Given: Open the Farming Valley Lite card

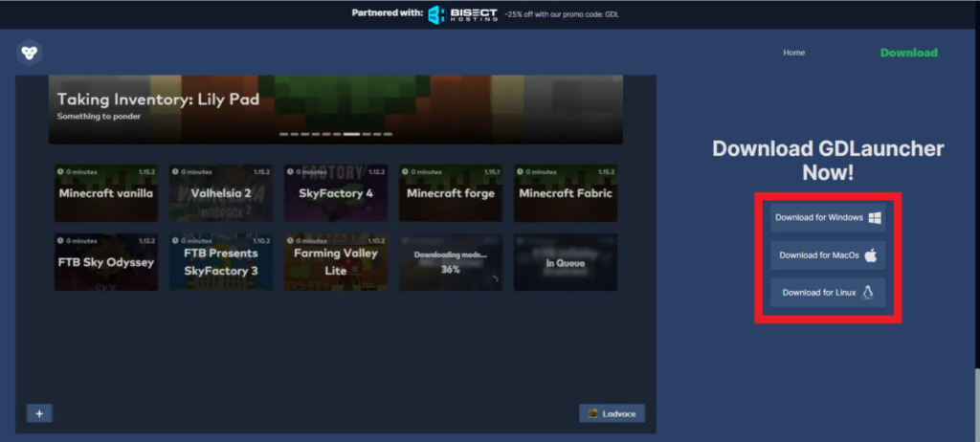Looking at the screenshot, I should click(x=336, y=262).
